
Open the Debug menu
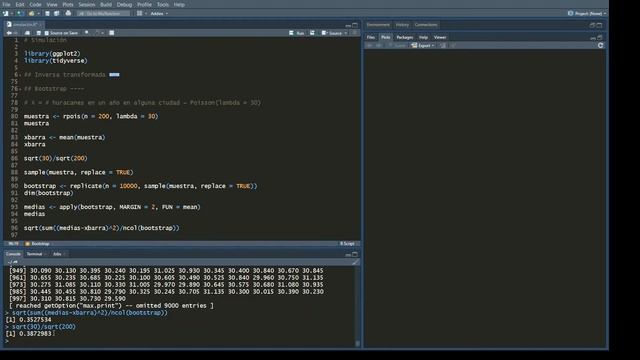click(x=124, y=4)
